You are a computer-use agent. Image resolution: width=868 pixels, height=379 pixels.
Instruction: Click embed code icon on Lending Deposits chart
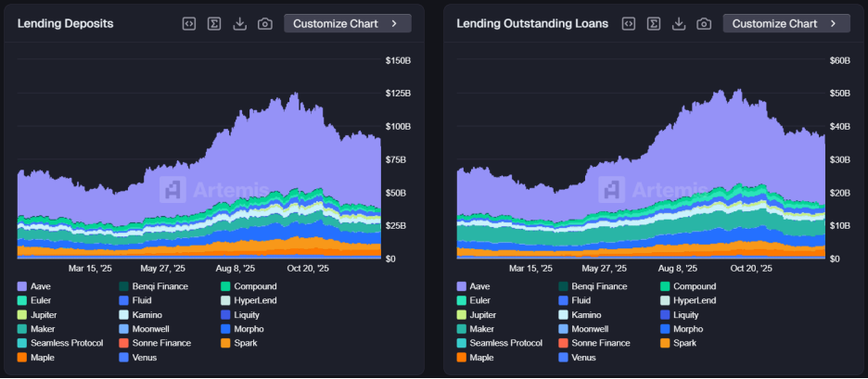click(189, 23)
